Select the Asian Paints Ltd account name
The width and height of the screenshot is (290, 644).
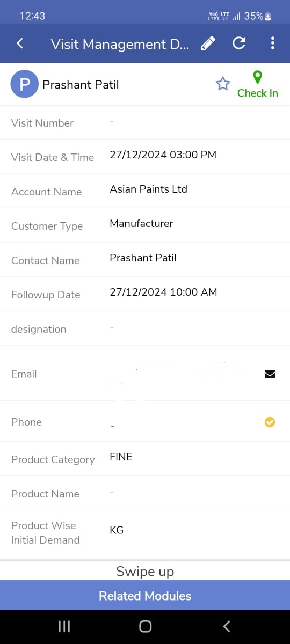tap(148, 189)
